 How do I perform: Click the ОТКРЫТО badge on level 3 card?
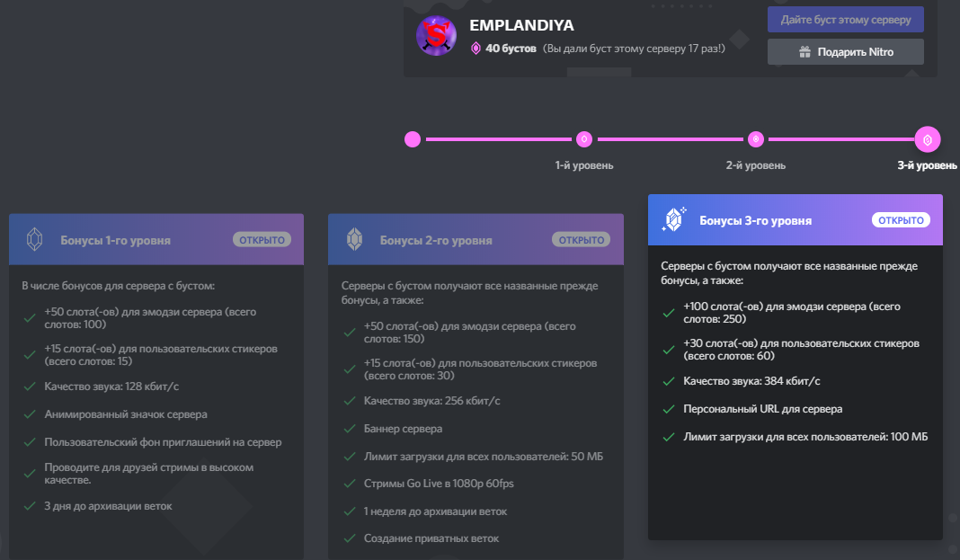coord(901,220)
